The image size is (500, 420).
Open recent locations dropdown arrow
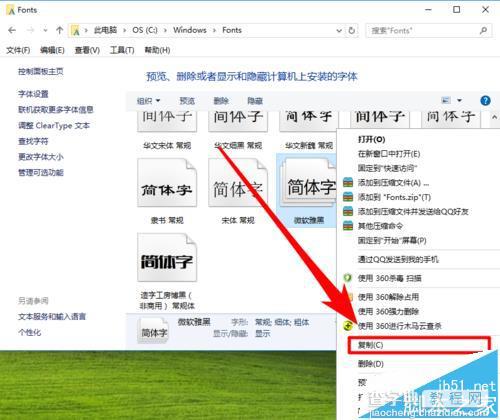tap(45, 30)
